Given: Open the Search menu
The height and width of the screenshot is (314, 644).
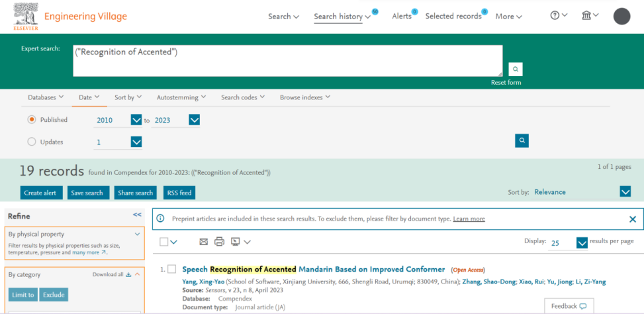Looking at the screenshot, I should [283, 17].
